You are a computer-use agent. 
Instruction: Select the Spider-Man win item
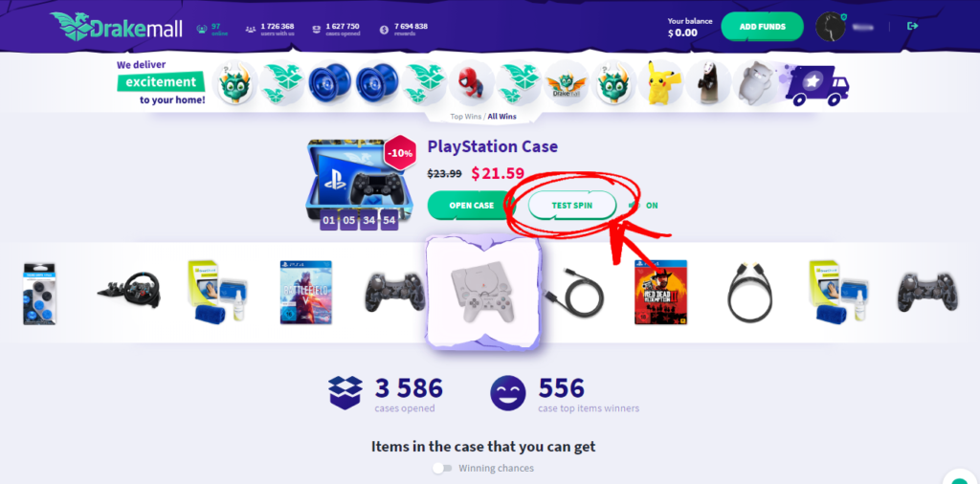[x=472, y=83]
